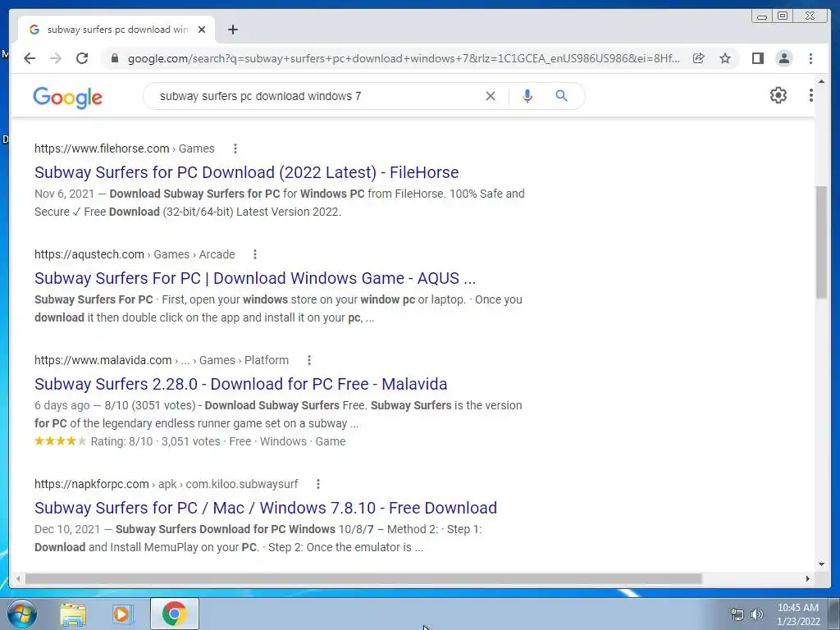Bookmark this page with the star icon

coord(725,58)
